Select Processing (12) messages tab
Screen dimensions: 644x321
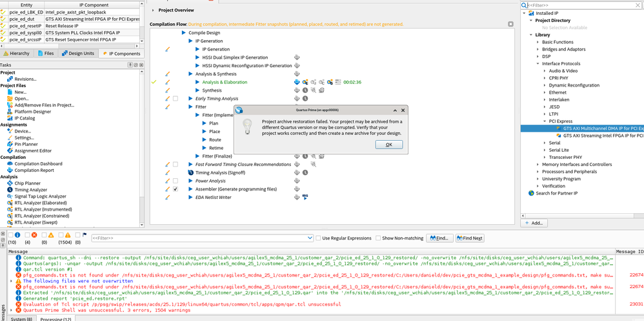click(x=55, y=319)
